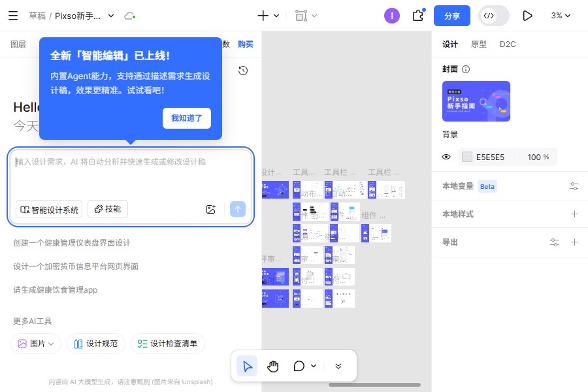Viewport: 588px width, 392px height.
Task: Switch to the D2C tab
Action: (508, 44)
